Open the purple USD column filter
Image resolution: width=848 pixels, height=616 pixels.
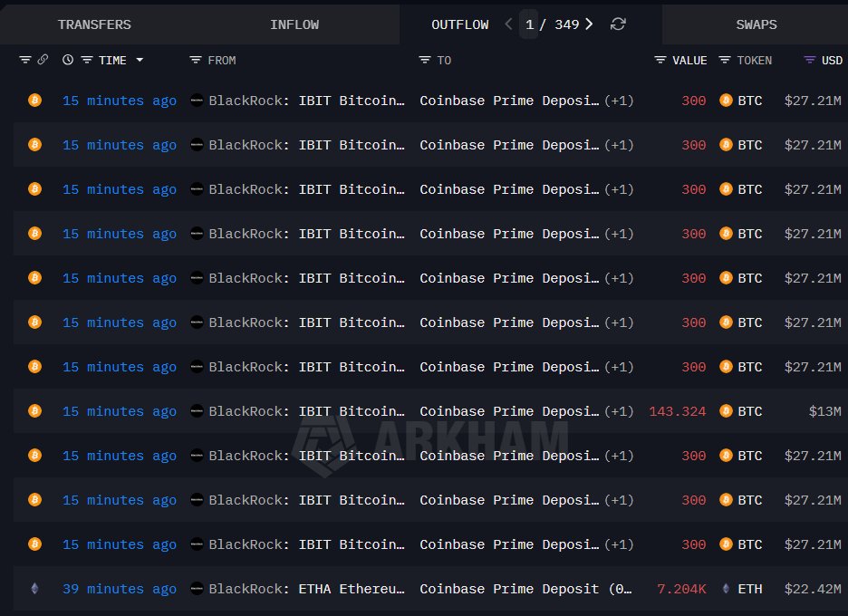pyautogui.click(x=809, y=60)
